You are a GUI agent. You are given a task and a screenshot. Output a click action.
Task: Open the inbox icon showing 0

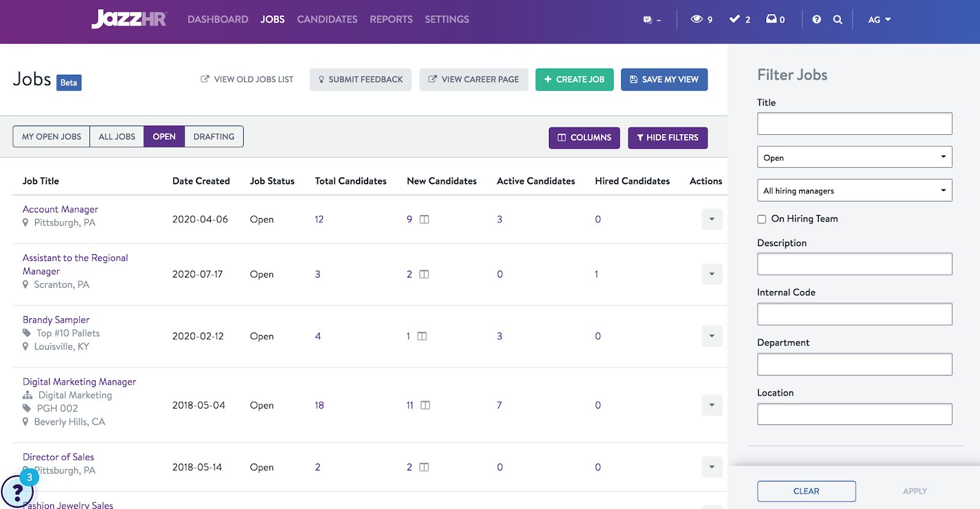771,19
